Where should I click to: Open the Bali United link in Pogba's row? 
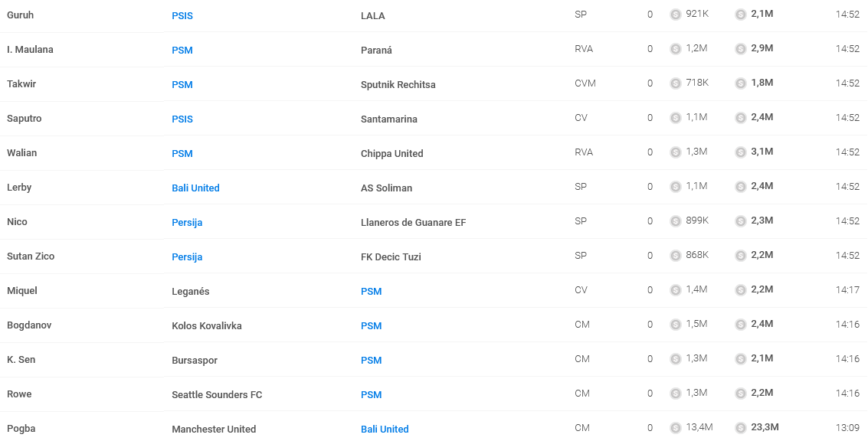coord(385,430)
